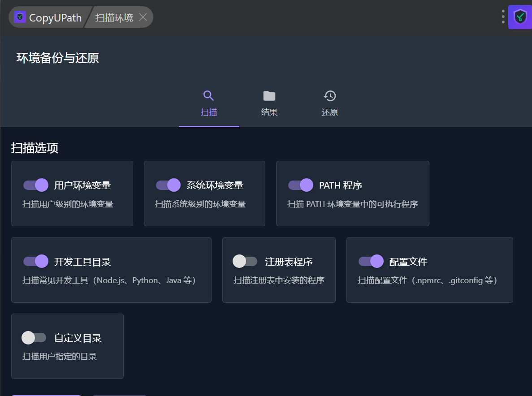The width and height of the screenshot is (532, 396).
Task: Turn off the 配置文件 toggle
Action: coord(371,261)
